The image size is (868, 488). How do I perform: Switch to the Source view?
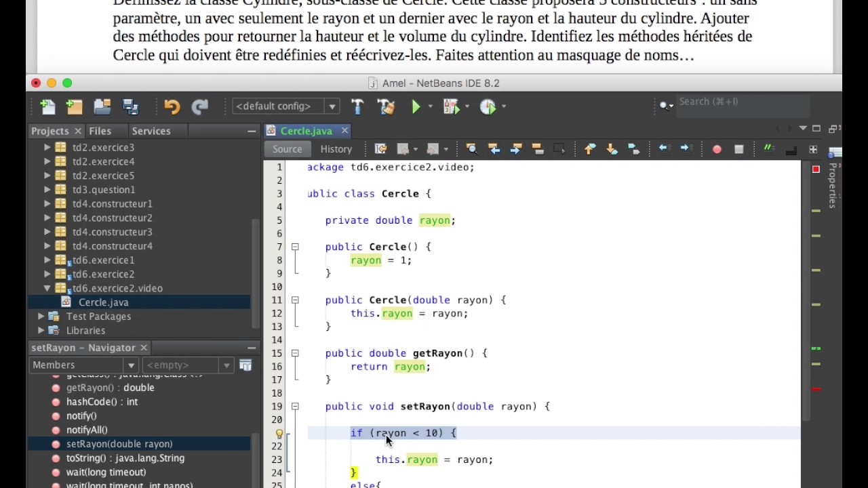(x=288, y=149)
